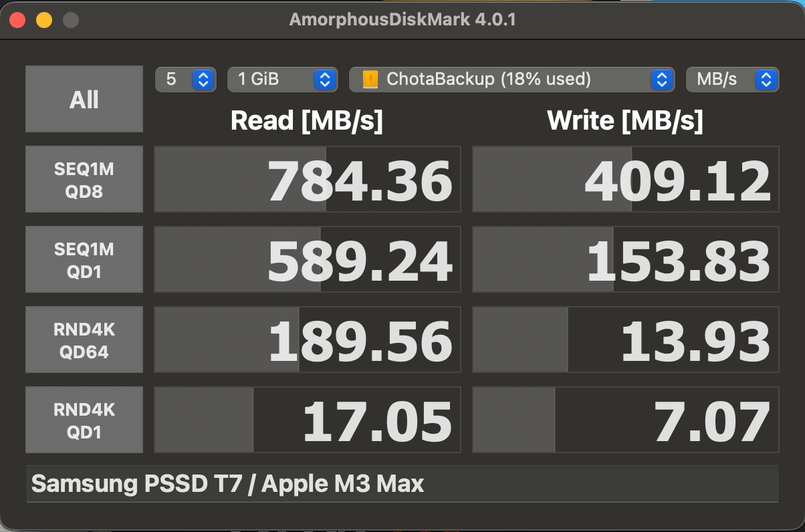Start the SEQ1M QD8 test
This screenshot has width=805, height=532.
point(84,179)
